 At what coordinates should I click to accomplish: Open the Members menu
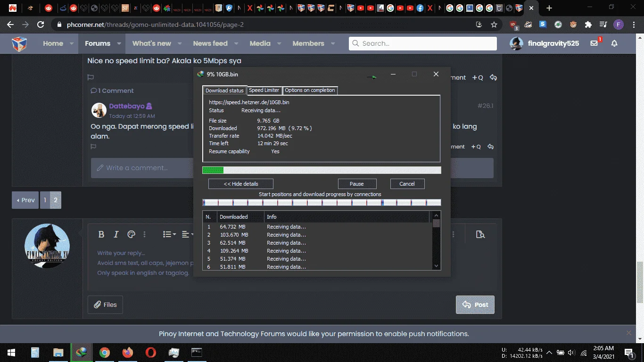click(308, 43)
